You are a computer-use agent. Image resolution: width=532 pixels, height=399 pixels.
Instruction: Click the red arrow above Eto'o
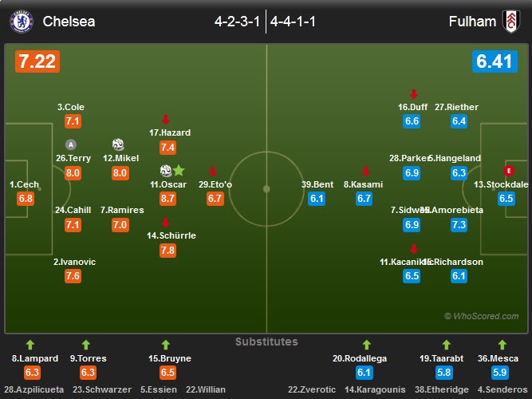(x=213, y=171)
